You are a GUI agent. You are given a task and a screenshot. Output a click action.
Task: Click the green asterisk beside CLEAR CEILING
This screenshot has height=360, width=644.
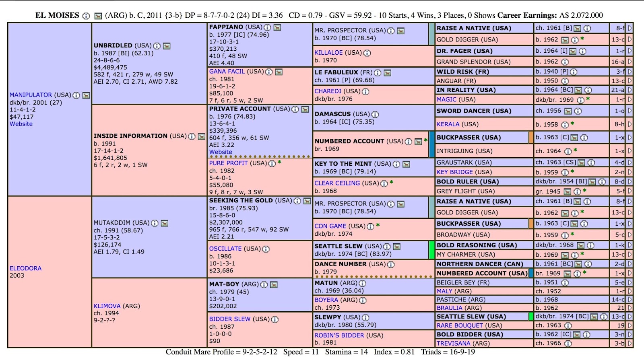[392, 183]
